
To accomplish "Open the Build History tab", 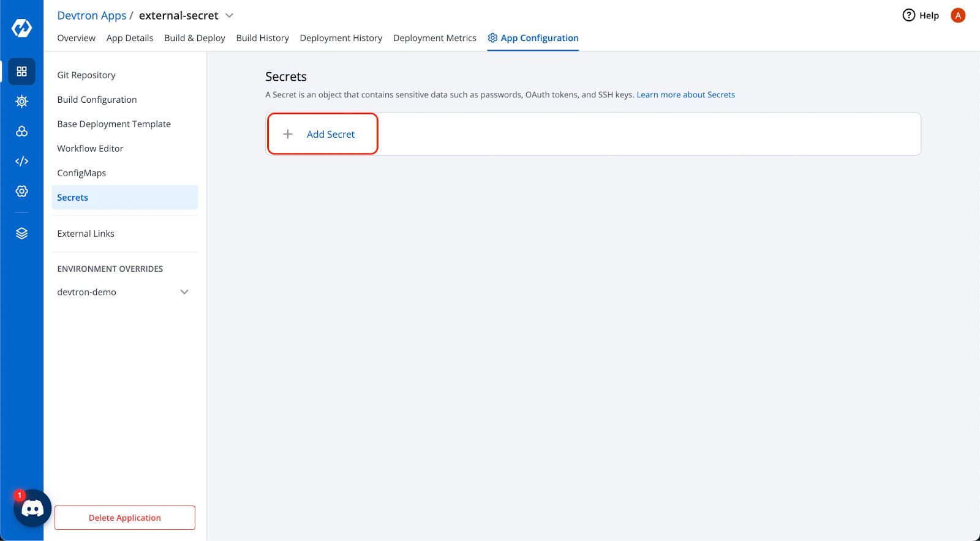I will tap(263, 38).
